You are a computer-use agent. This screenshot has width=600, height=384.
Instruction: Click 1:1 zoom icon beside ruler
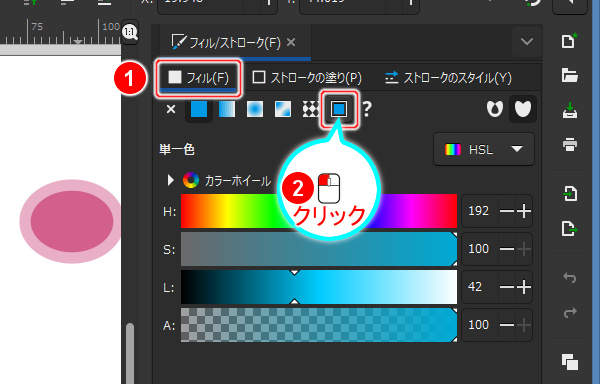click(x=130, y=32)
